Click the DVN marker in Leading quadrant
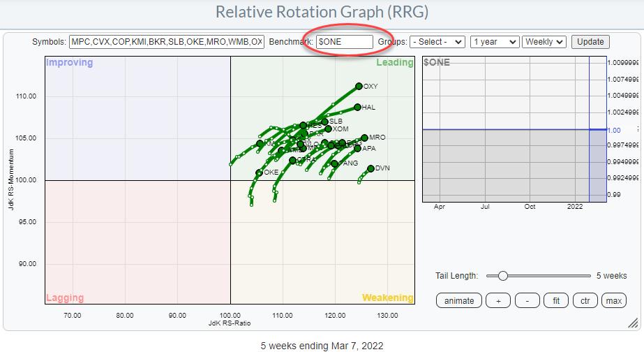Viewport: 644px width, 352px height. [370, 168]
